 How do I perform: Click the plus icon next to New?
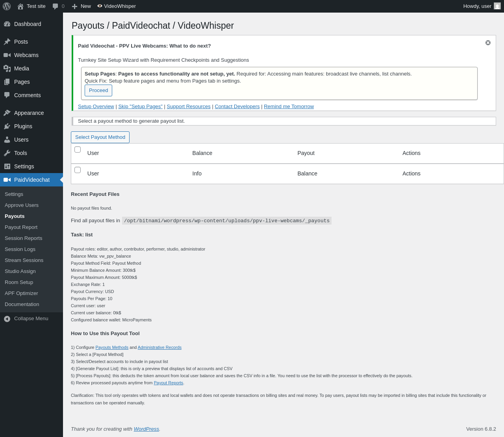[74, 6]
